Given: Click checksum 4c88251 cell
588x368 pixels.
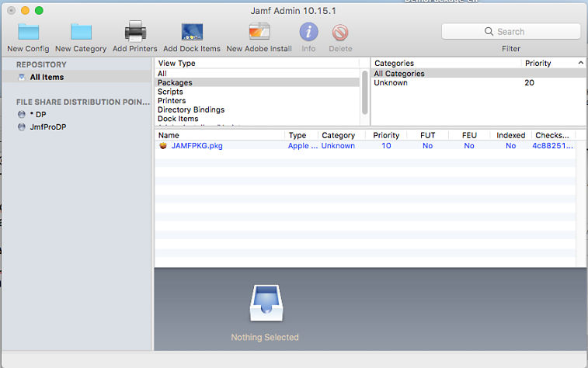Looking at the screenshot, I should pos(553,146).
